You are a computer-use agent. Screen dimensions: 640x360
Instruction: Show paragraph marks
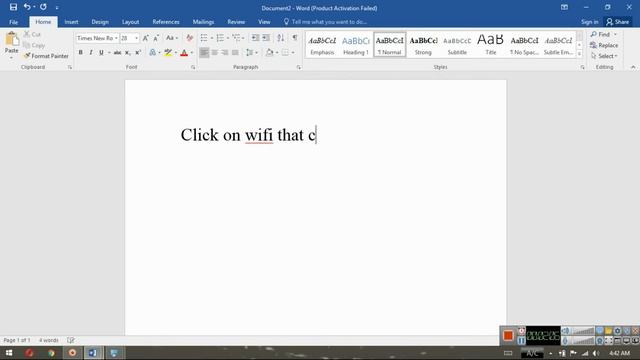[x=295, y=38]
